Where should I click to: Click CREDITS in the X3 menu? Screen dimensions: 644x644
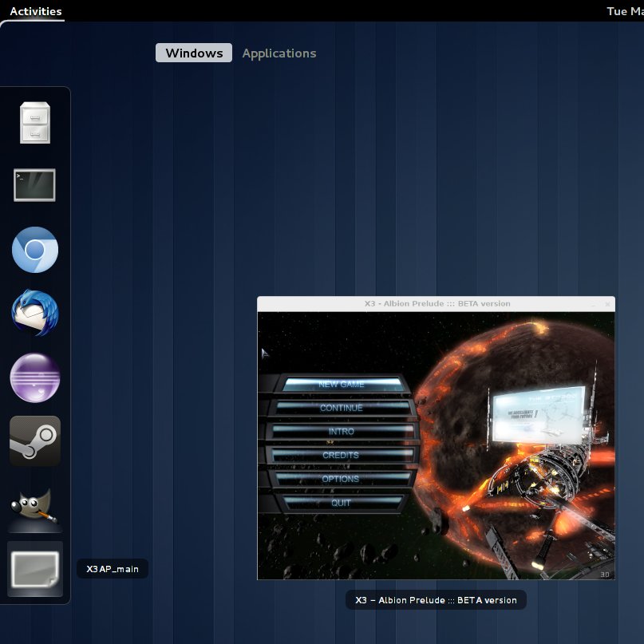[341, 455]
